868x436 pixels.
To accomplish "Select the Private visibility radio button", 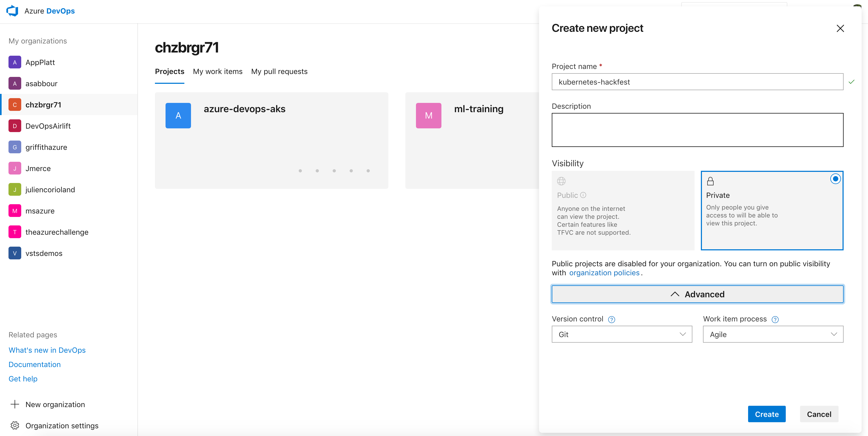I will [835, 179].
